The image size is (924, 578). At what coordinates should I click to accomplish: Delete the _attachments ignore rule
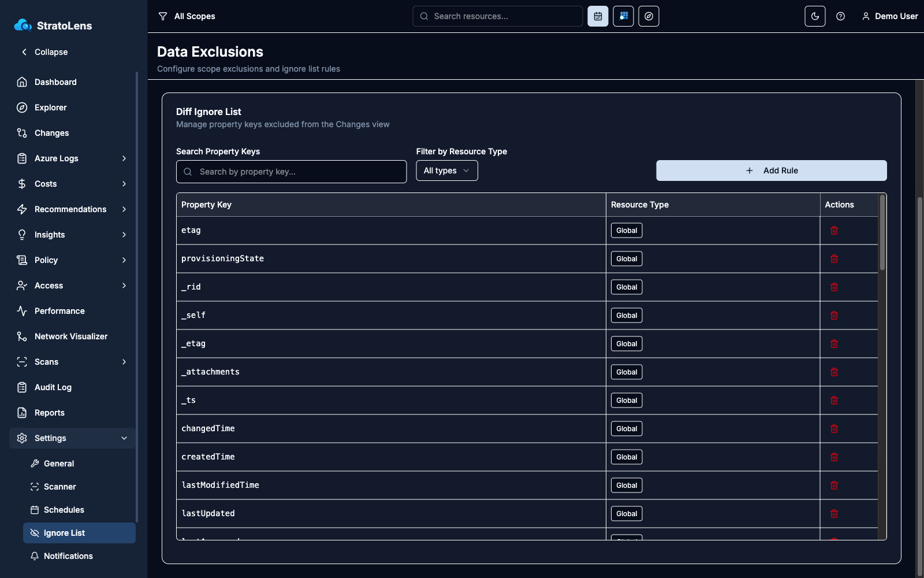[834, 372]
